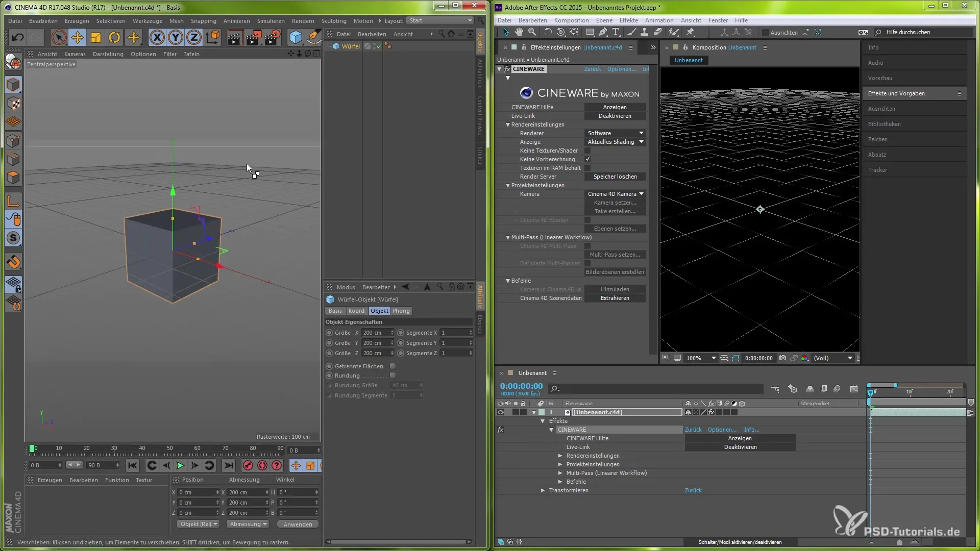Enable Texturen im RAM behalten checkbox
The height and width of the screenshot is (551, 980).
click(x=587, y=168)
